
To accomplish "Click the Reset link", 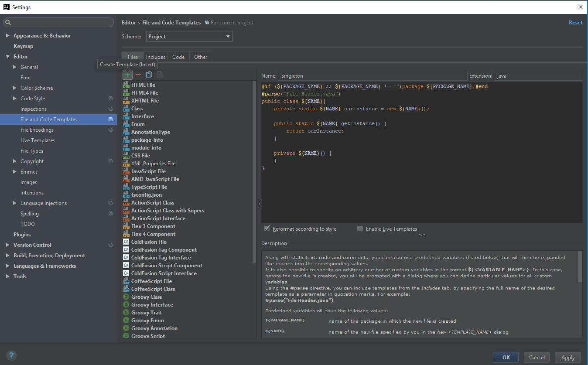I will click(x=575, y=23).
